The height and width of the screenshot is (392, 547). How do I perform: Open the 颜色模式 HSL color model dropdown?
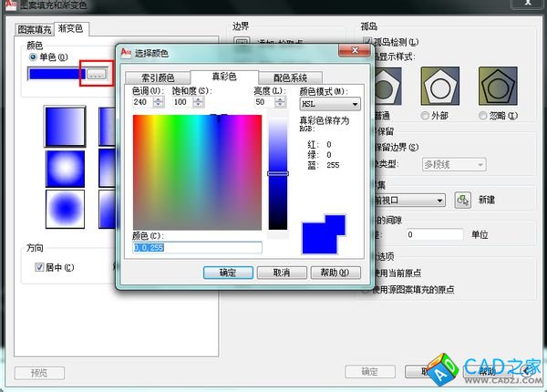pos(330,105)
